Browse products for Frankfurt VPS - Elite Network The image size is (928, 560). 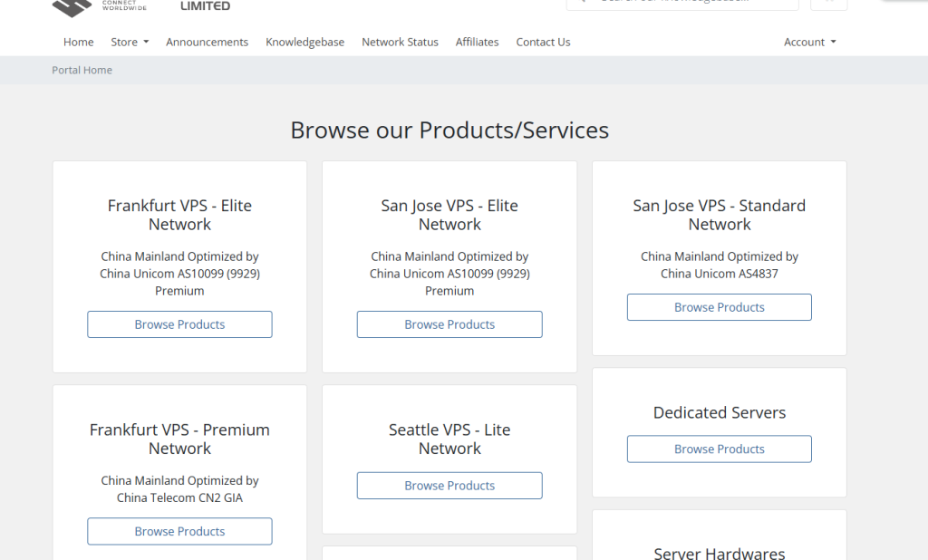pyautogui.click(x=180, y=324)
